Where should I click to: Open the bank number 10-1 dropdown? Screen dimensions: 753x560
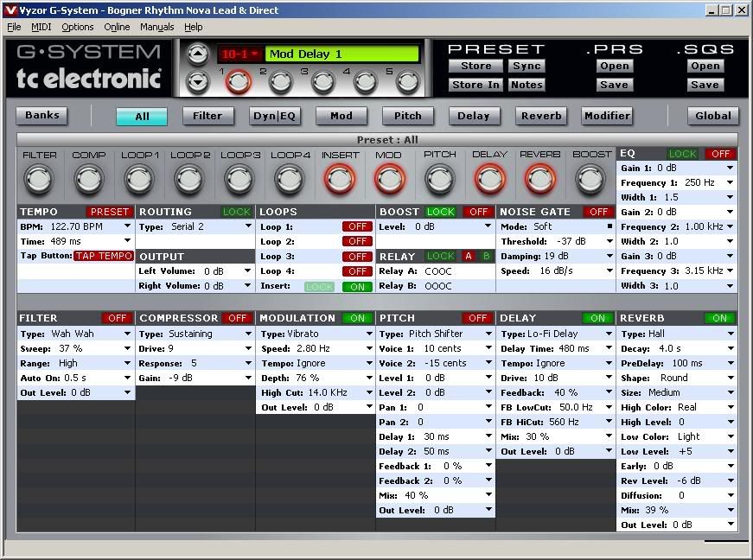(240, 54)
